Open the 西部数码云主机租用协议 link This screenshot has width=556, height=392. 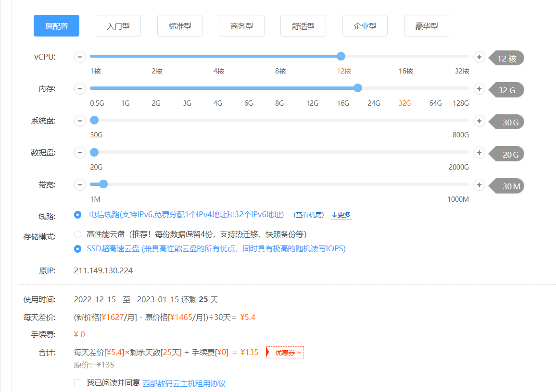coord(184,383)
